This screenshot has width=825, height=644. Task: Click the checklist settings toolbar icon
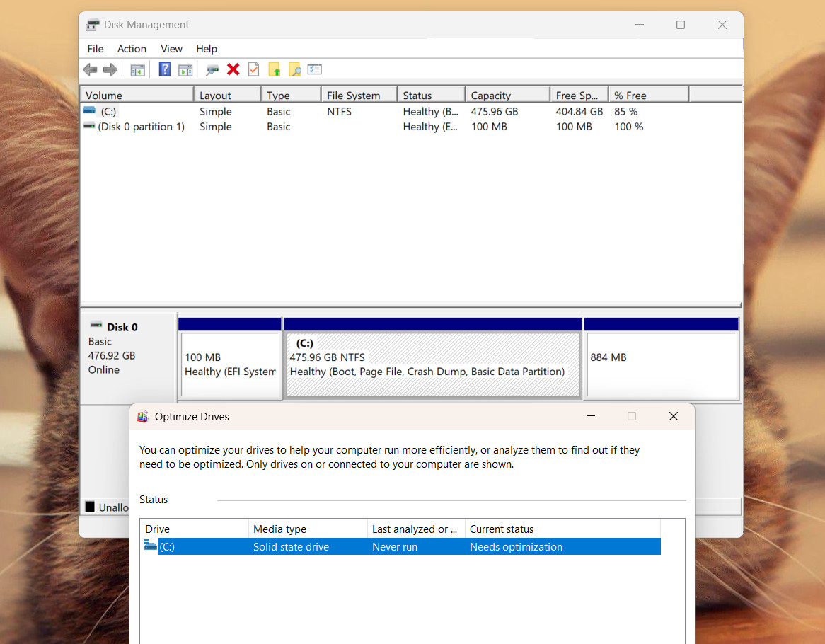315,69
